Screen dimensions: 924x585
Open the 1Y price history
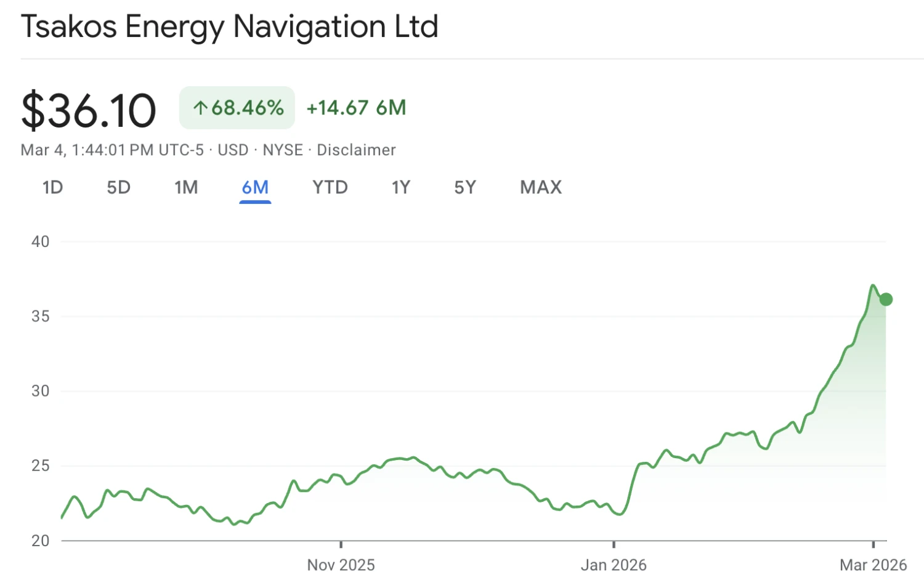tap(401, 187)
